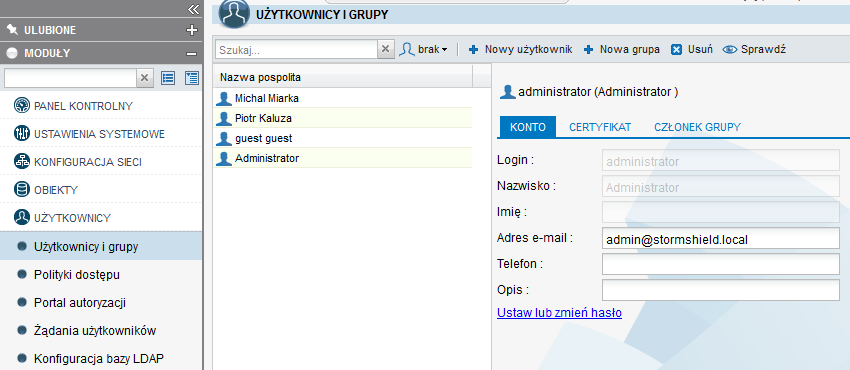This screenshot has width=850, height=370.
Task: Collapse the Moduły section minus icon
Action: point(191,54)
